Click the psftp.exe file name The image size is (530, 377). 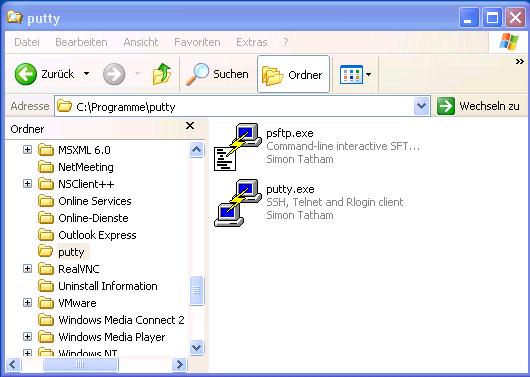(x=290, y=133)
